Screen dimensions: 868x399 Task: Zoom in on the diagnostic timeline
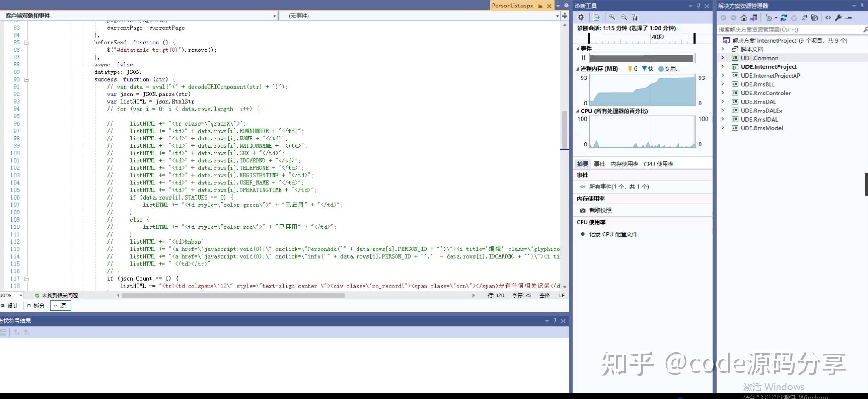click(x=612, y=17)
